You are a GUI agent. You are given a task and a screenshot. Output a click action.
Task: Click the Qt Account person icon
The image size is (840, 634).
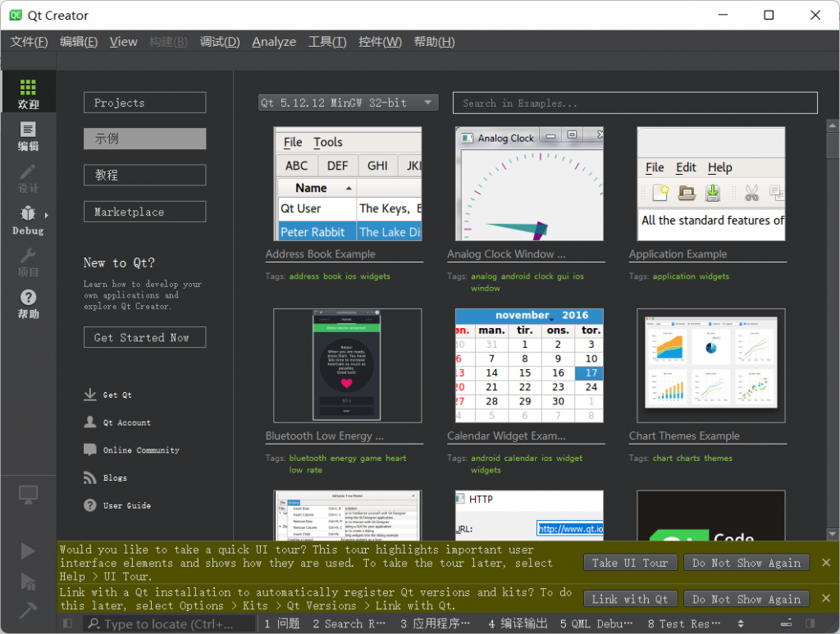(x=90, y=422)
